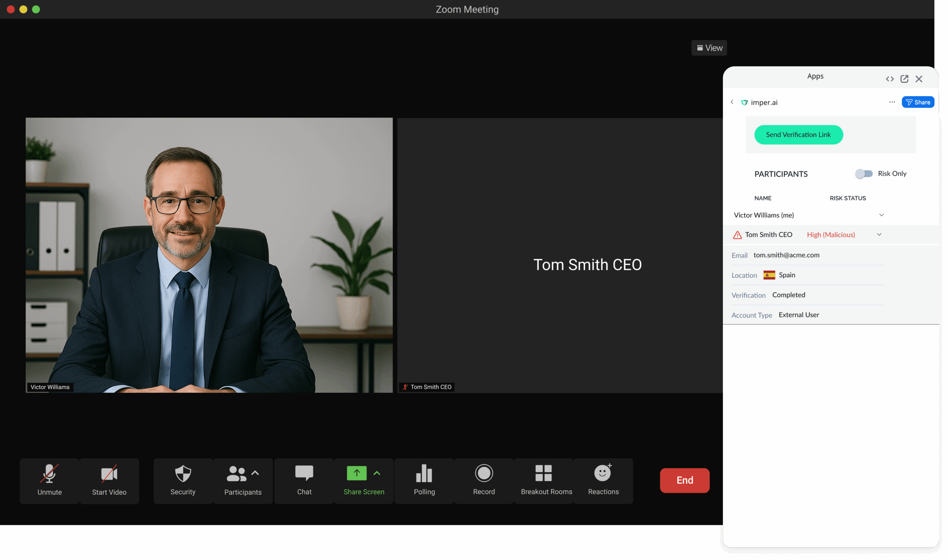
Task: Collapse Tom Smith CEO details chevron
Action: pyautogui.click(x=879, y=235)
